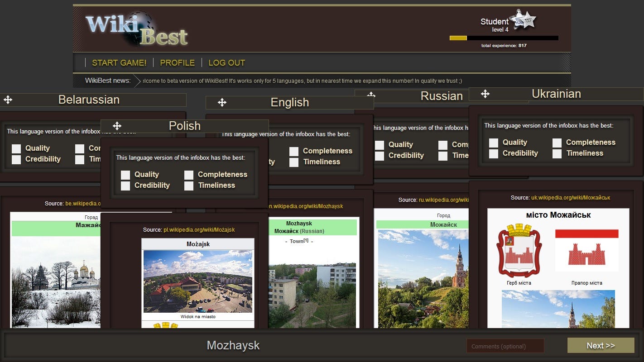The width and height of the screenshot is (644, 362).
Task: Click the Polish infobox town view photo
Action: pyautogui.click(x=198, y=281)
